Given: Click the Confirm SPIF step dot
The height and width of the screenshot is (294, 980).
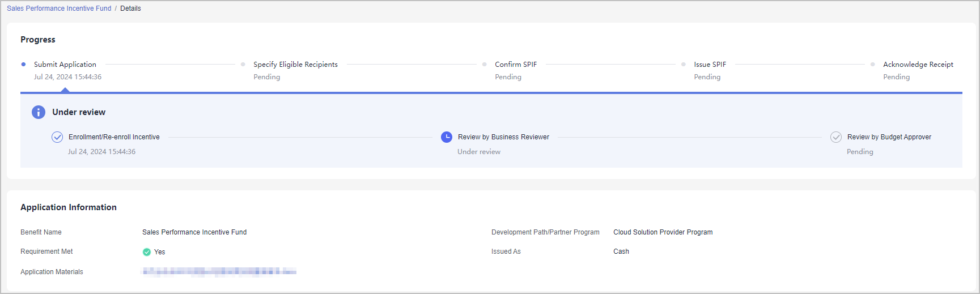Looking at the screenshot, I should 485,65.
